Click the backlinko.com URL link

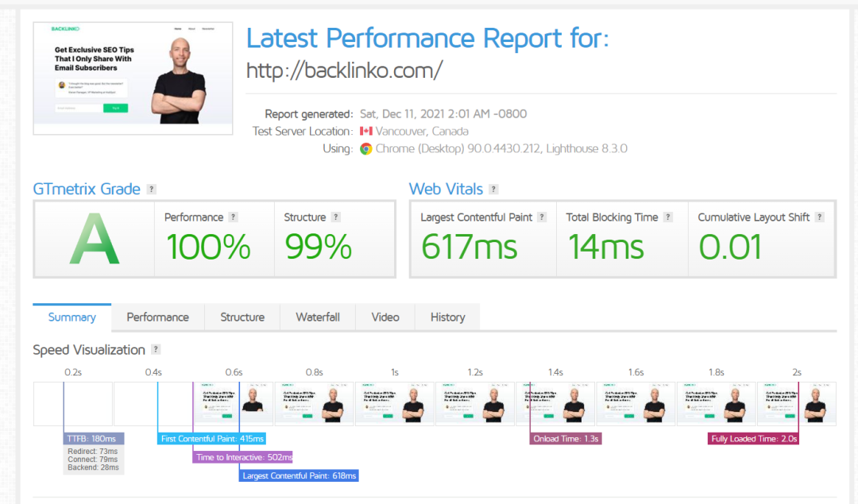tap(344, 71)
